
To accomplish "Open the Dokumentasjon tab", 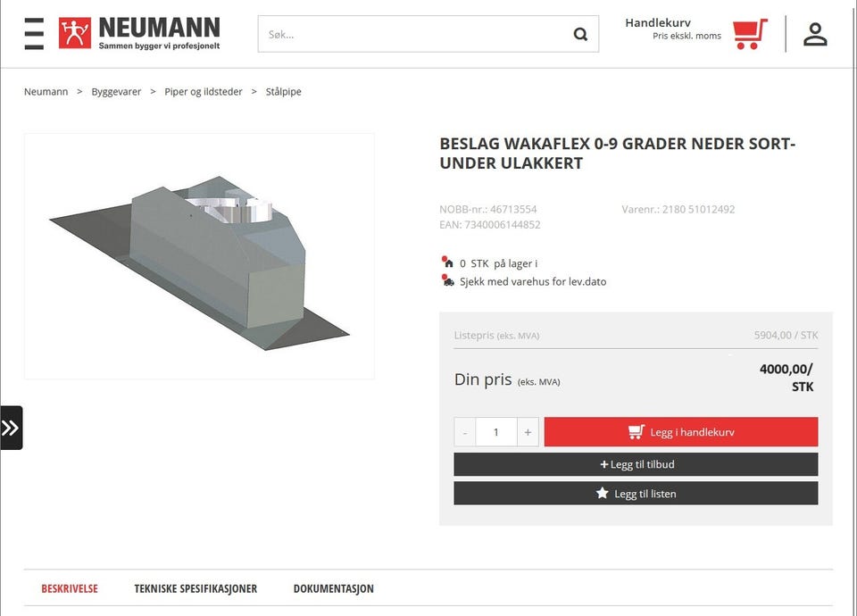I will point(333,588).
